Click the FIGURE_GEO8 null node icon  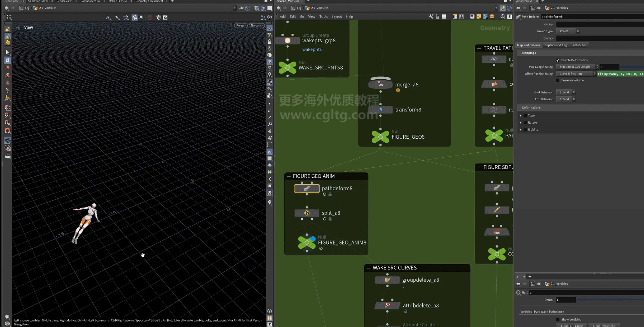click(x=380, y=137)
